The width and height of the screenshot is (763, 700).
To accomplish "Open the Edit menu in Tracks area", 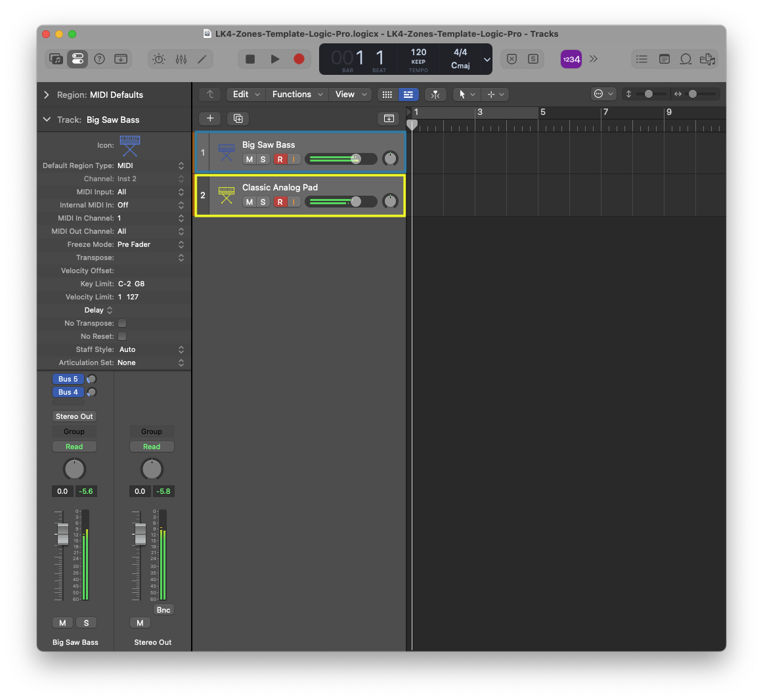I will (x=246, y=95).
